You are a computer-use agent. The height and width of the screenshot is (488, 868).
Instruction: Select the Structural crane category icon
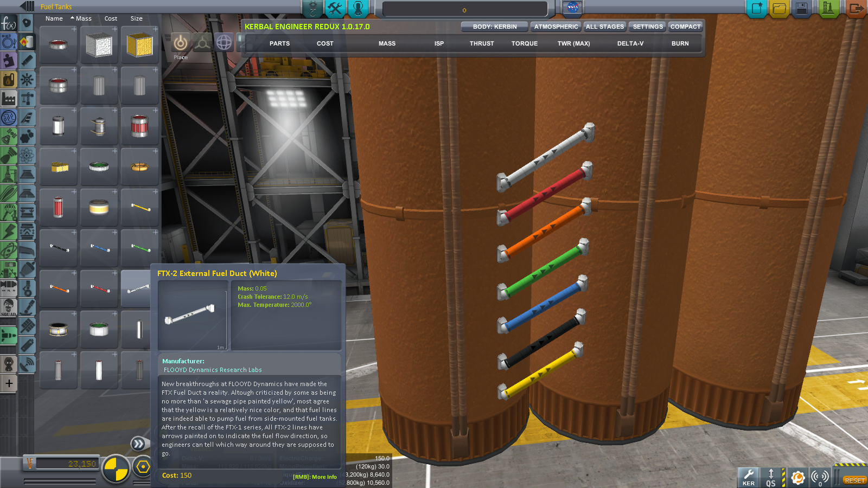(27, 98)
